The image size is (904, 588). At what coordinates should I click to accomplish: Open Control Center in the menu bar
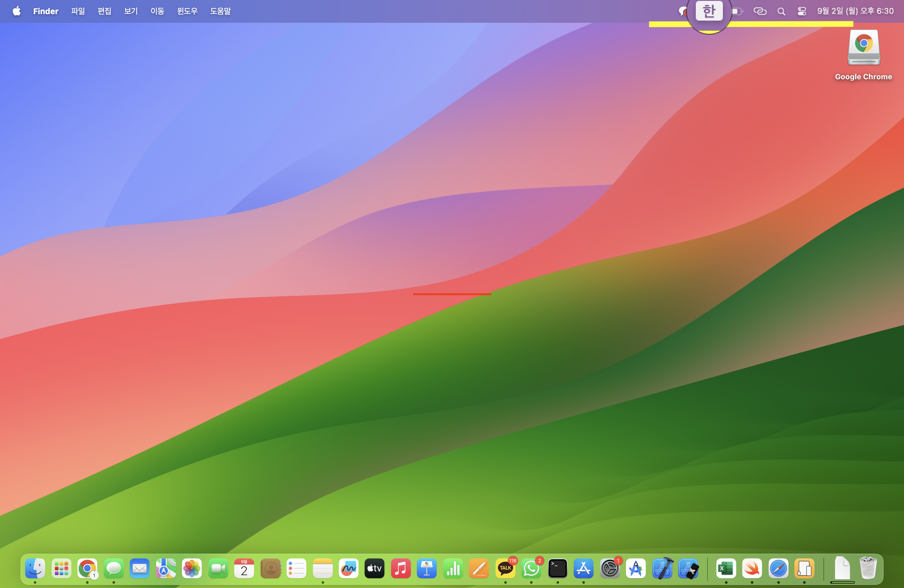click(x=802, y=11)
